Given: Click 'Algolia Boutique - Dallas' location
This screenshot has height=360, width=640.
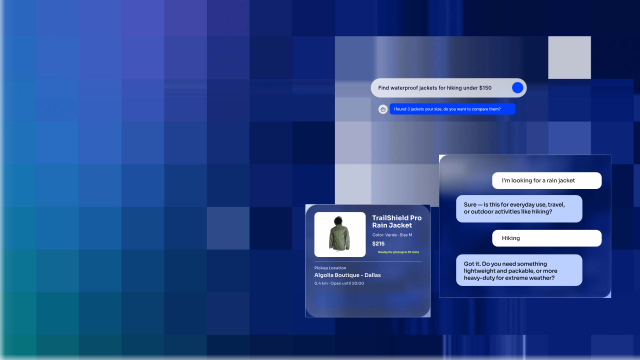Looking at the screenshot, I should tap(347, 275).
